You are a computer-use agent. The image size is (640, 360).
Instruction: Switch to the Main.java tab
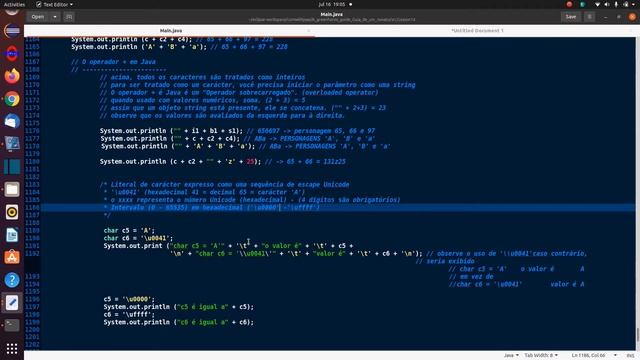tap(171, 31)
